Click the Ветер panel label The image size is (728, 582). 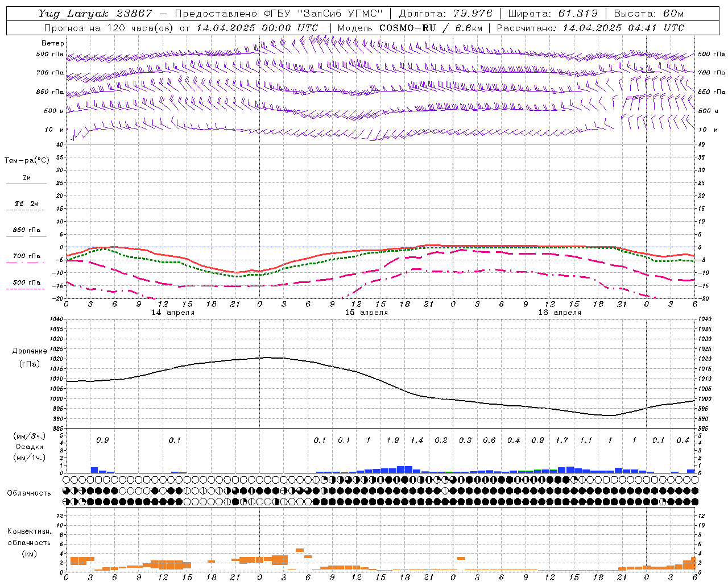click(53, 43)
